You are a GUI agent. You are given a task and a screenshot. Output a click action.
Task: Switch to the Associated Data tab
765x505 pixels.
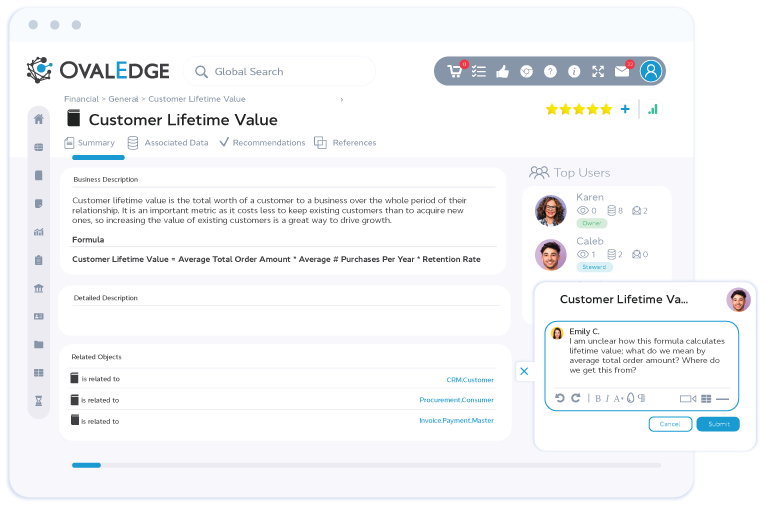click(x=168, y=142)
